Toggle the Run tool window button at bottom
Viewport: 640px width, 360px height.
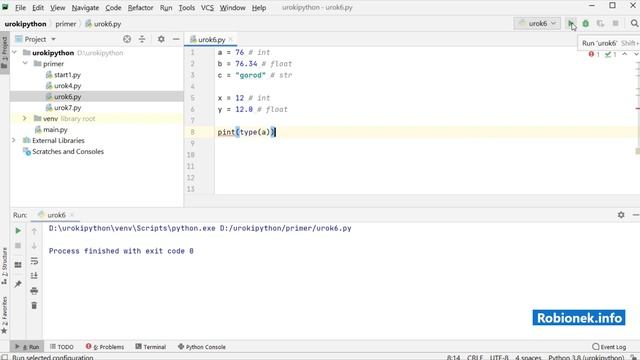[27, 347]
